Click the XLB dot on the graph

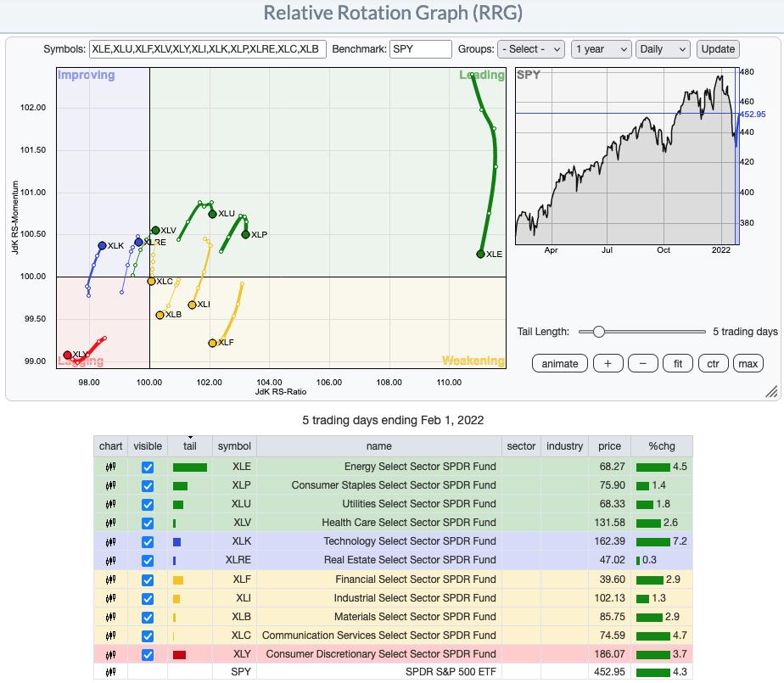click(160, 315)
